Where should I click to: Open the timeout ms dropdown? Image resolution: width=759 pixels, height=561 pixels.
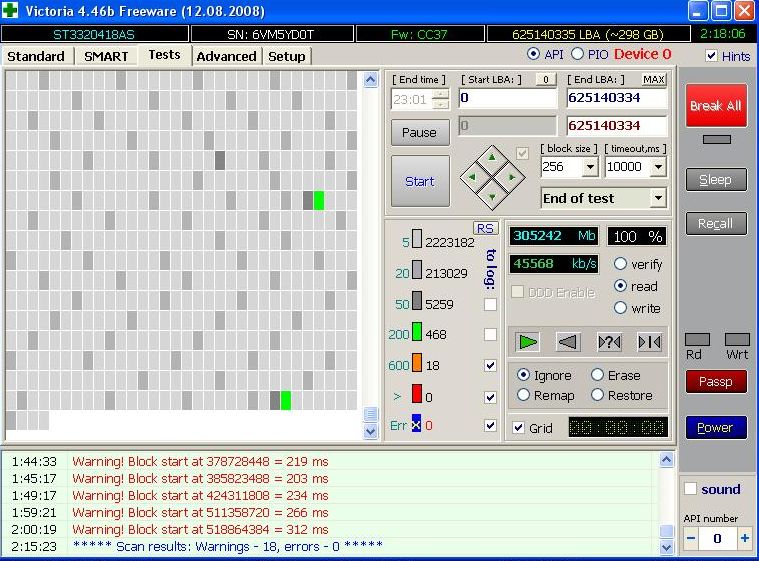tap(658, 167)
